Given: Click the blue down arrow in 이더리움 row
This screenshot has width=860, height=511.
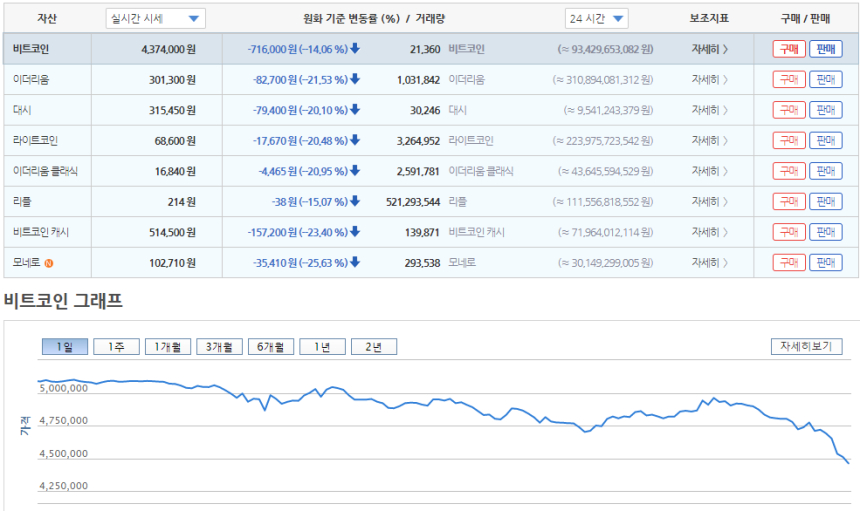Looking at the screenshot, I should pyautogui.click(x=355, y=80).
